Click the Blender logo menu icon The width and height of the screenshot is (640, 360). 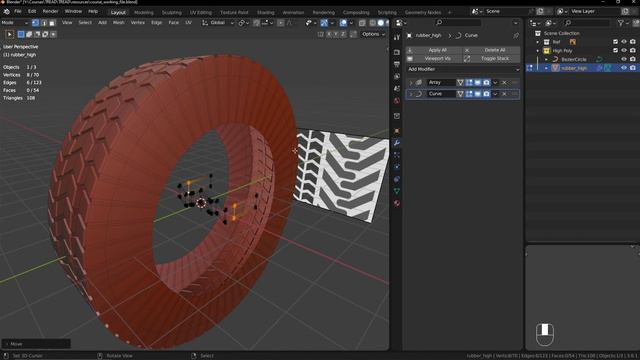point(7,11)
